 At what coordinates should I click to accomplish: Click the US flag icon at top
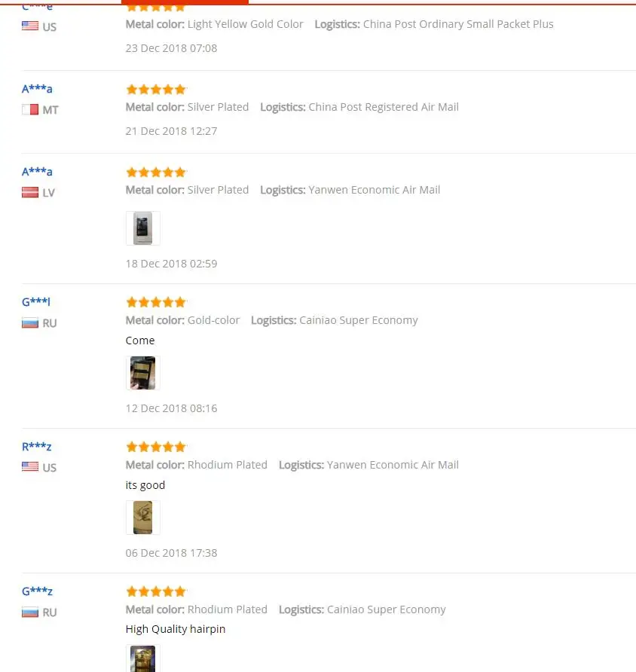(x=30, y=26)
